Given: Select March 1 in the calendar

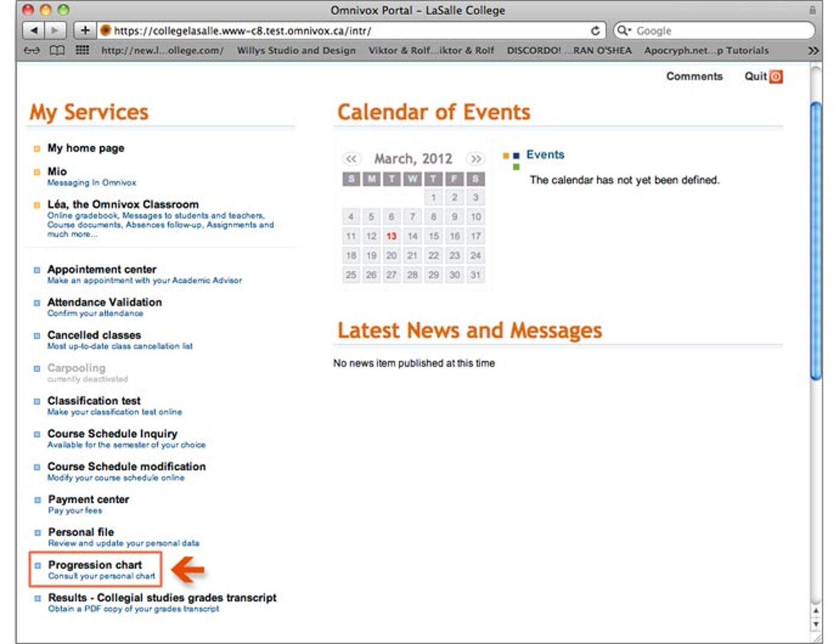Looking at the screenshot, I should 433,197.
